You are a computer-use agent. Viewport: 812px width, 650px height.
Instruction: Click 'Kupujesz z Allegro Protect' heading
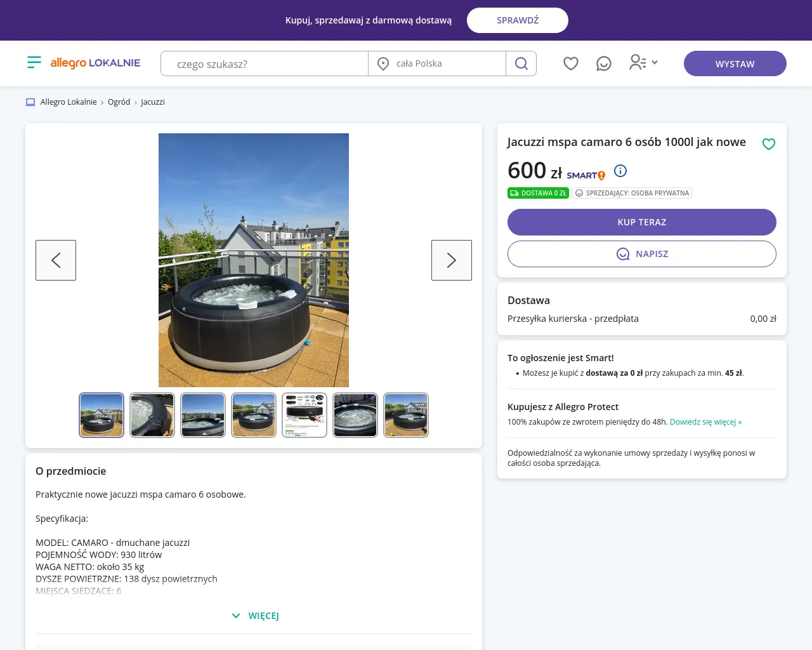click(563, 407)
